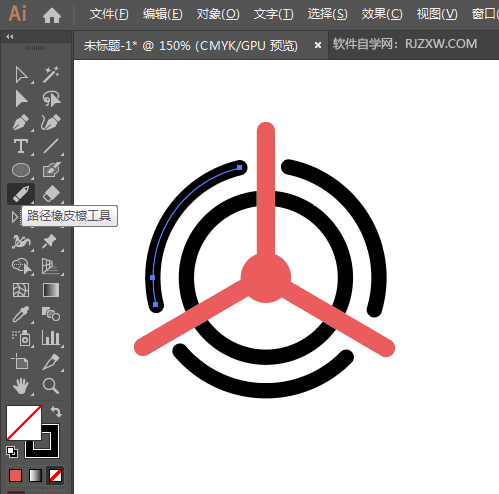Select the Zoom magnifier tool
Viewport: 499px width, 494px height.
coord(51,386)
